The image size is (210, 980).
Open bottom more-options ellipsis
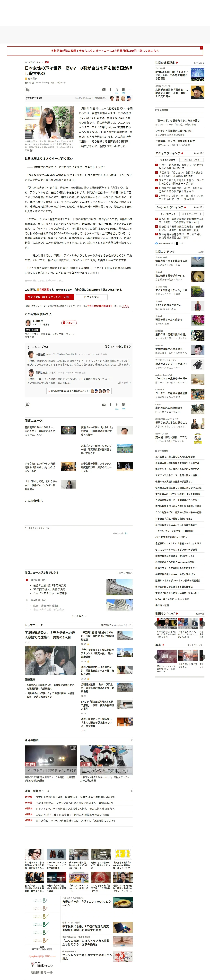[130, 405]
